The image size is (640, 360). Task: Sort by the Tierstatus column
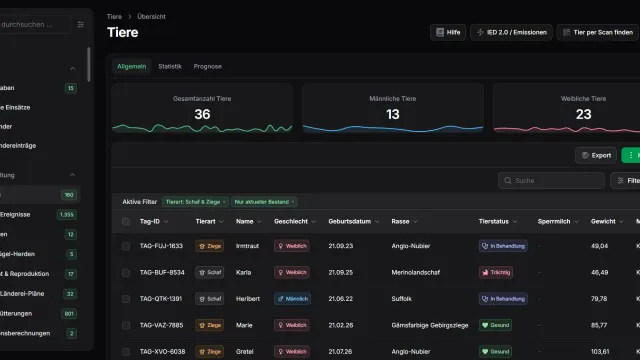pos(498,222)
